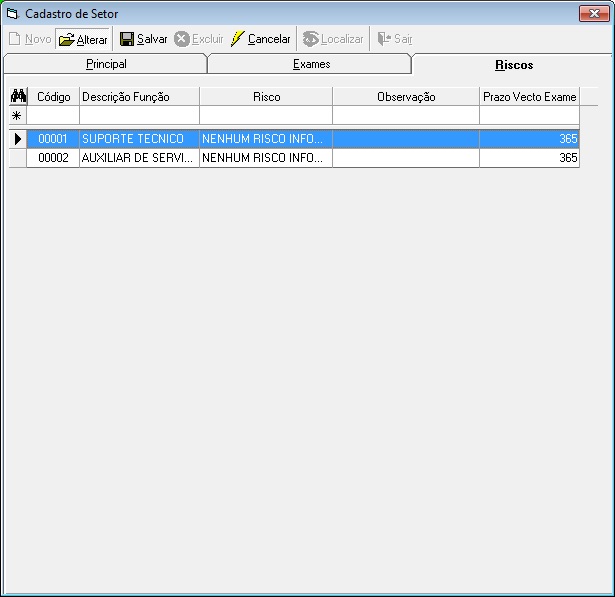Click Observação cell of the 00002 row
615x597 pixels.
coord(406,158)
